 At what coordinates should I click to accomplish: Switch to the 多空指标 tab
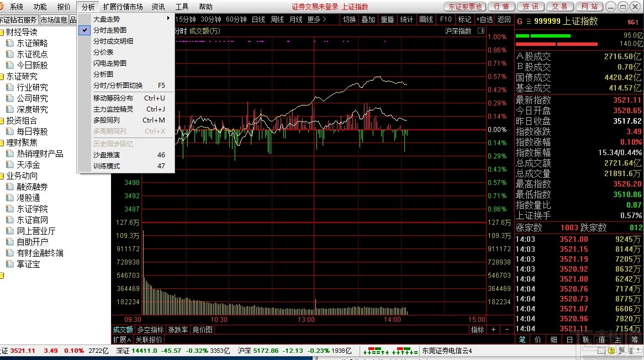150,330
